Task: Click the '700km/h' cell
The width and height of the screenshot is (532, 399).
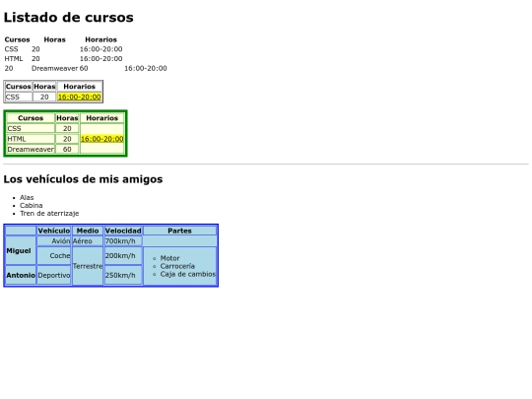Action: coord(123,241)
